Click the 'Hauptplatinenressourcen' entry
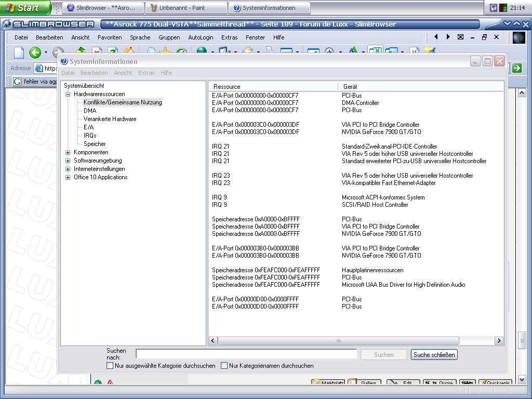 point(373,270)
